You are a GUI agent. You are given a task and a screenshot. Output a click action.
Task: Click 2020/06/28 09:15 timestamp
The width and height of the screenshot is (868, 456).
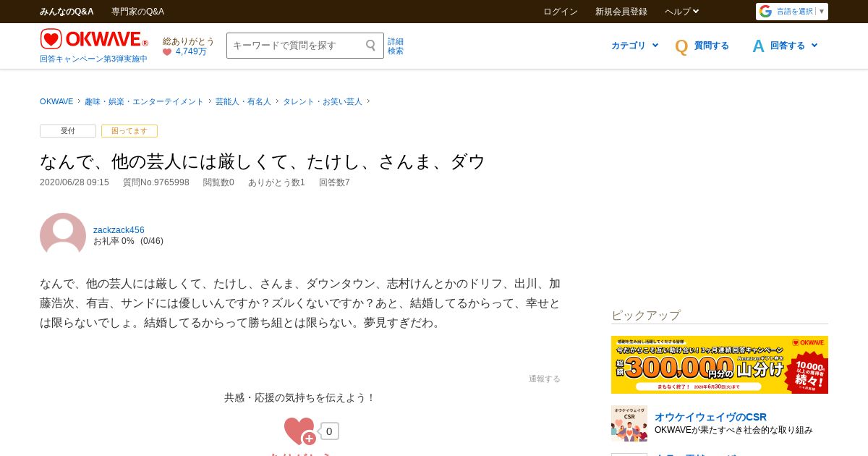click(x=75, y=182)
